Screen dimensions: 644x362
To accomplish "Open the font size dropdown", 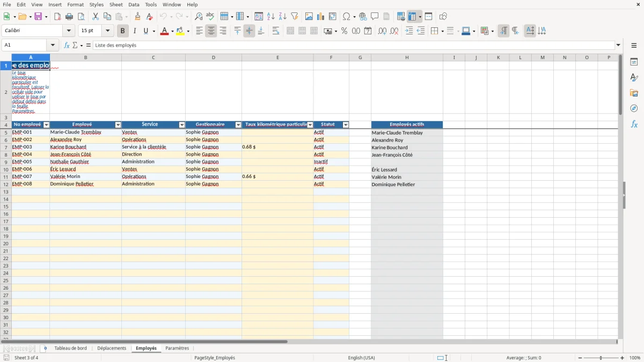I will 107,31.
